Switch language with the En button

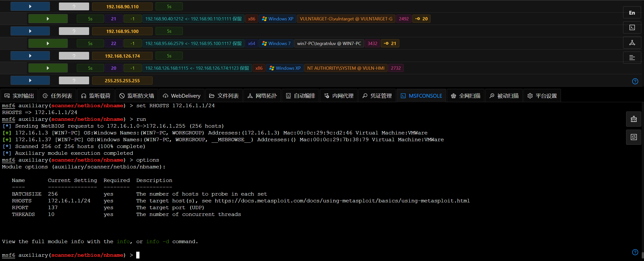point(632,13)
